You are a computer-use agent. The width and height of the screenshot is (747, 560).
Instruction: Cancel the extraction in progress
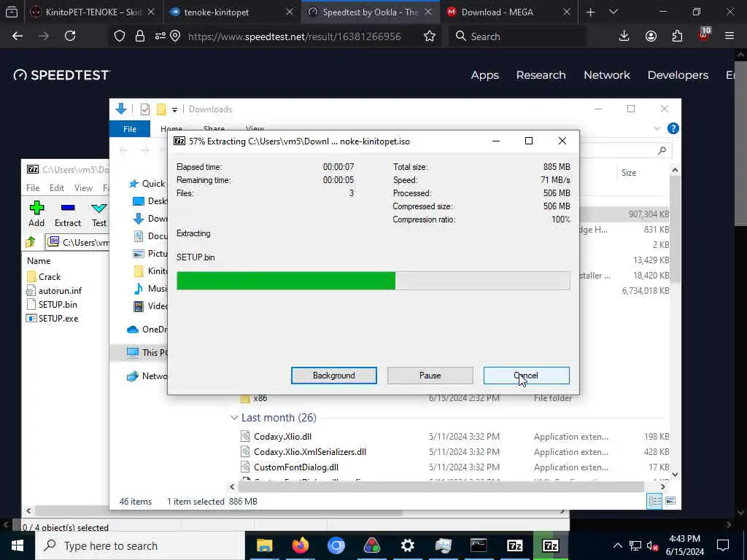(526, 376)
